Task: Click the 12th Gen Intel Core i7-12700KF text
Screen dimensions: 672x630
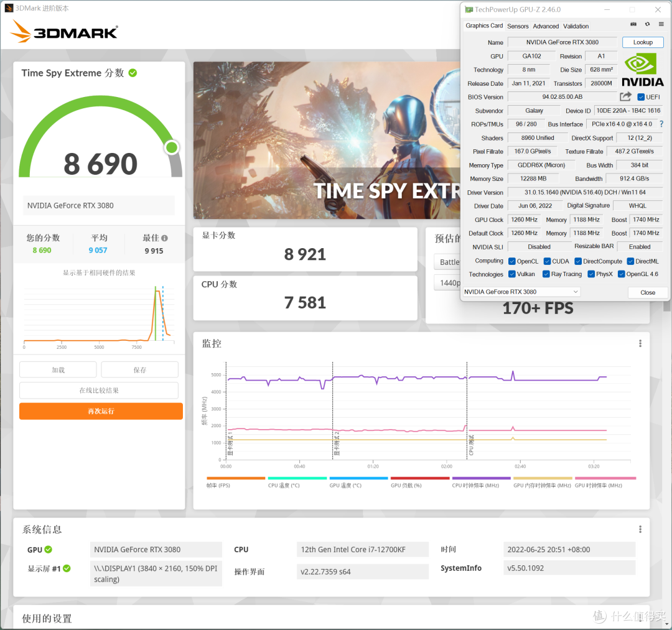Action: [353, 550]
